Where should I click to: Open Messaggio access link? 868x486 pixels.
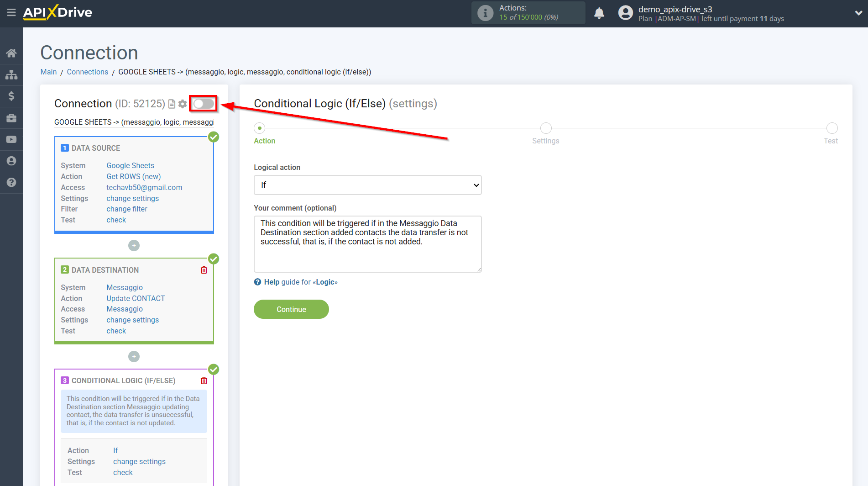[125, 309]
